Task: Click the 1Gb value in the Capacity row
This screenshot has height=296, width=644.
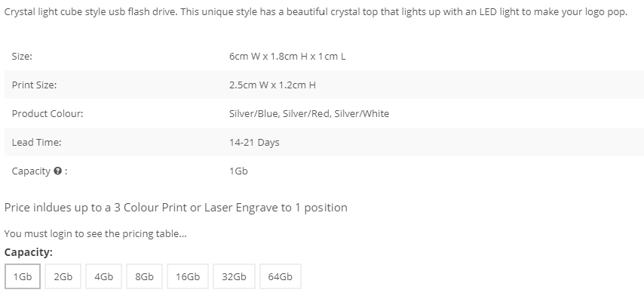Action: [238, 171]
